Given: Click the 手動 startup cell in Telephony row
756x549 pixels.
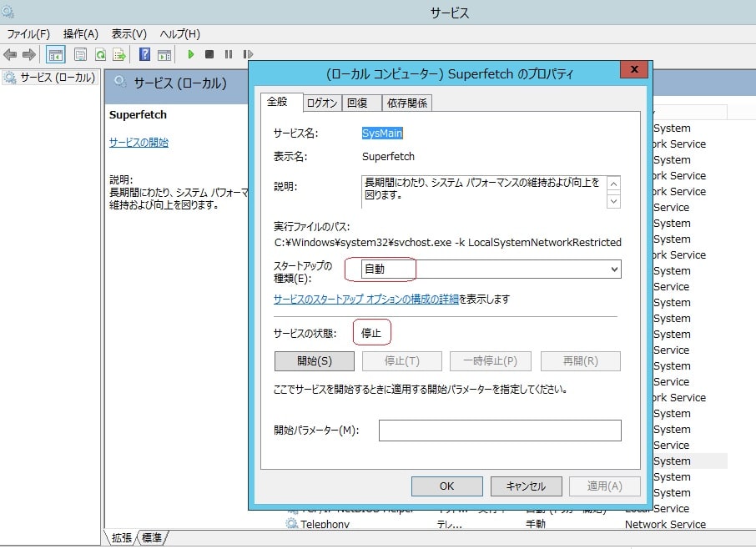Looking at the screenshot, I should tap(535, 524).
